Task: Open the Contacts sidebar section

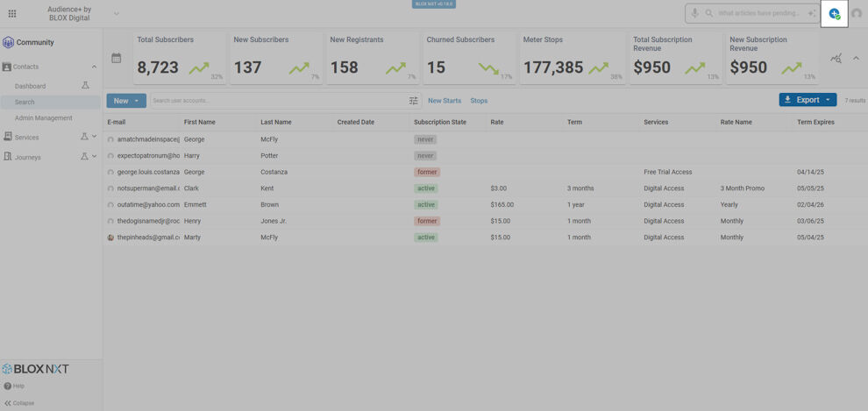Action: [x=26, y=67]
